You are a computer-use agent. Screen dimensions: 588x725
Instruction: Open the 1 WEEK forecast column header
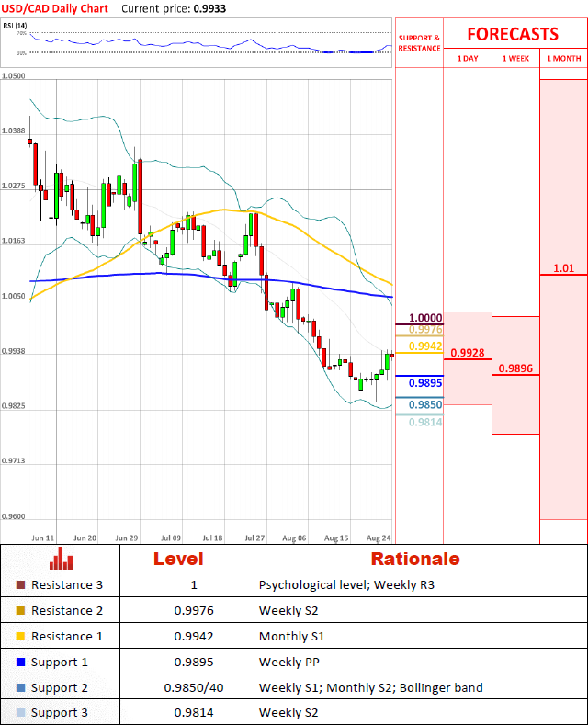(515, 58)
